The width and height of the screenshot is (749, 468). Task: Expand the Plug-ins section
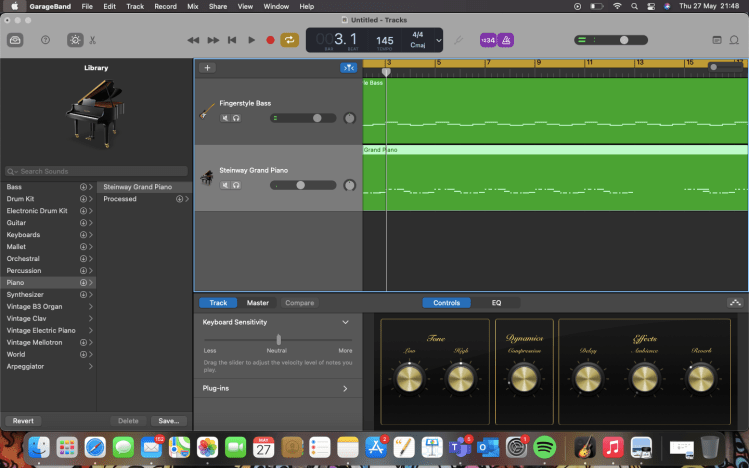click(345, 388)
